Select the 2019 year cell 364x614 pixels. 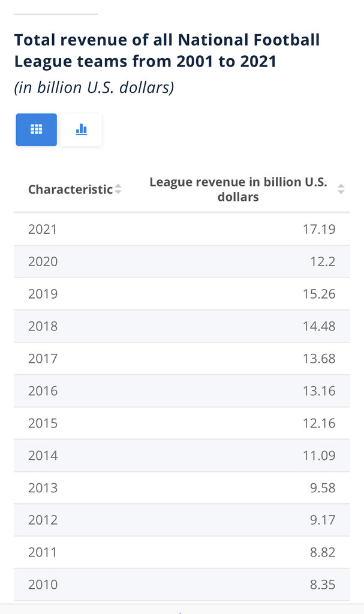click(43, 294)
